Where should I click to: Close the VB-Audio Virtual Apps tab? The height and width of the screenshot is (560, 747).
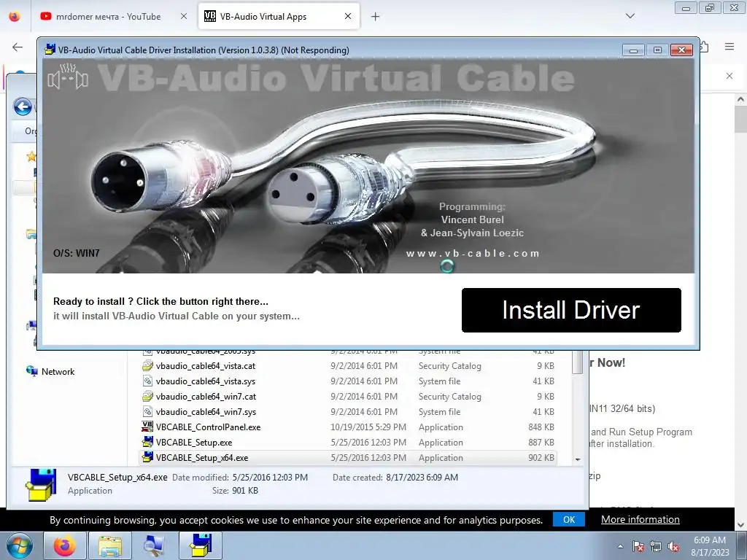point(348,17)
